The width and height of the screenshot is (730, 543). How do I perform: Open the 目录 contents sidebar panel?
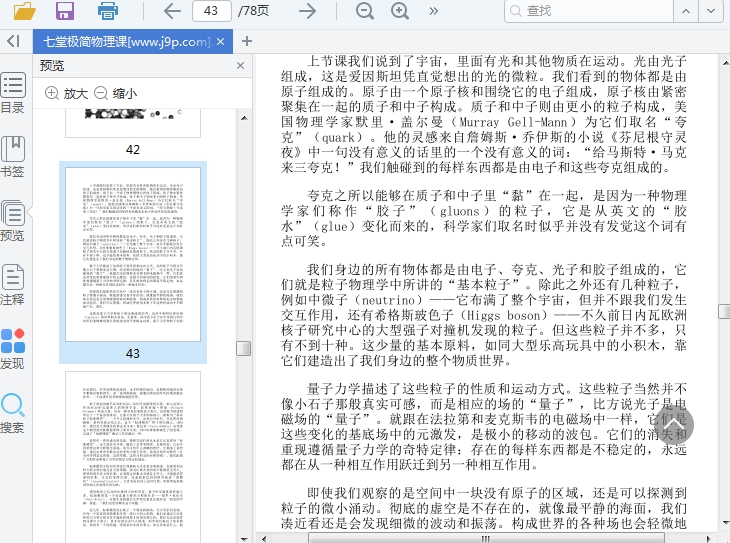pyautogui.click(x=13, y=93)
